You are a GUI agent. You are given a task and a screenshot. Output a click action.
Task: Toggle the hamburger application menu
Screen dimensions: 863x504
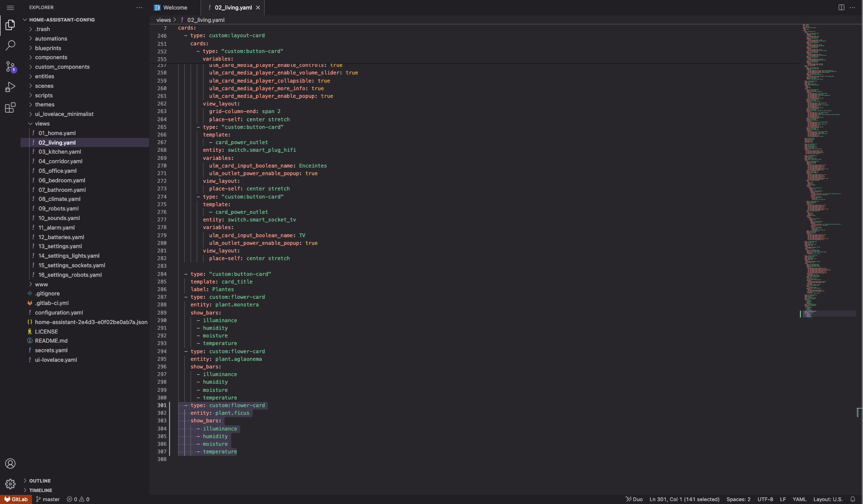(10, 8)
